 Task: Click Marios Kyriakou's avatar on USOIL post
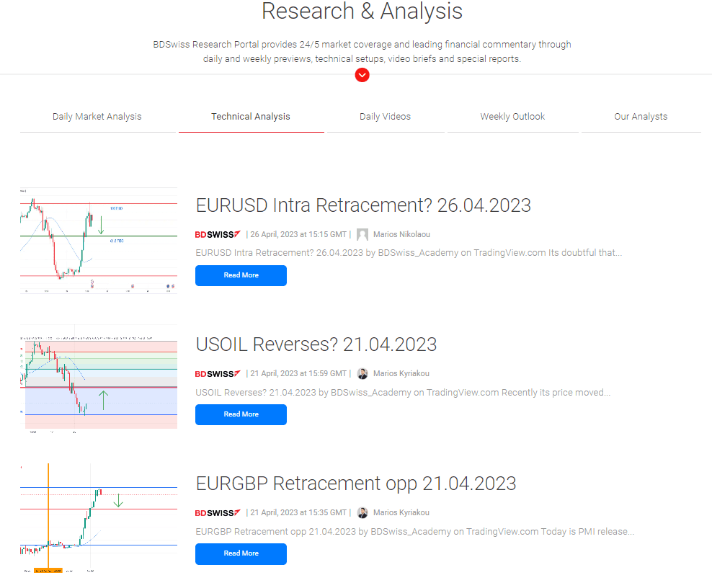(362, 374)
